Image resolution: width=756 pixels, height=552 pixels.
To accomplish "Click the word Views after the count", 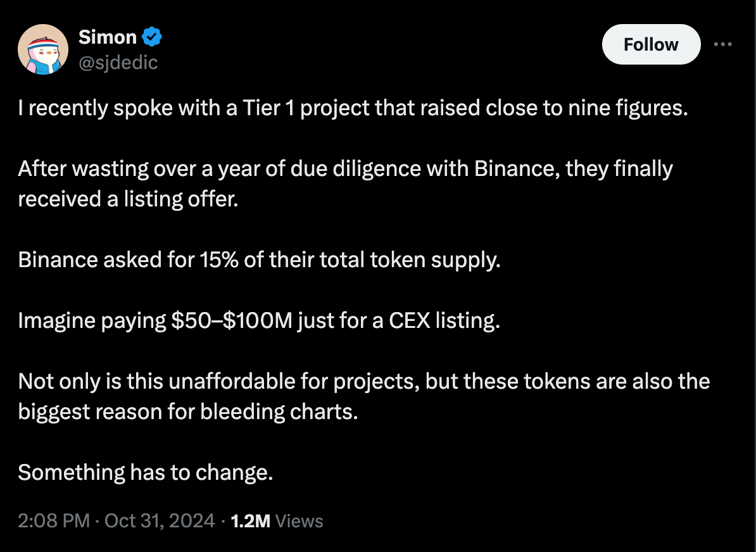I will pos(299,520).
